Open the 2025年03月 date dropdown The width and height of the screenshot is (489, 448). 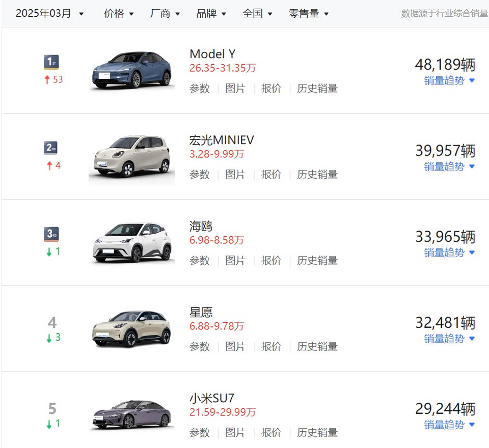tap(49, 14)
